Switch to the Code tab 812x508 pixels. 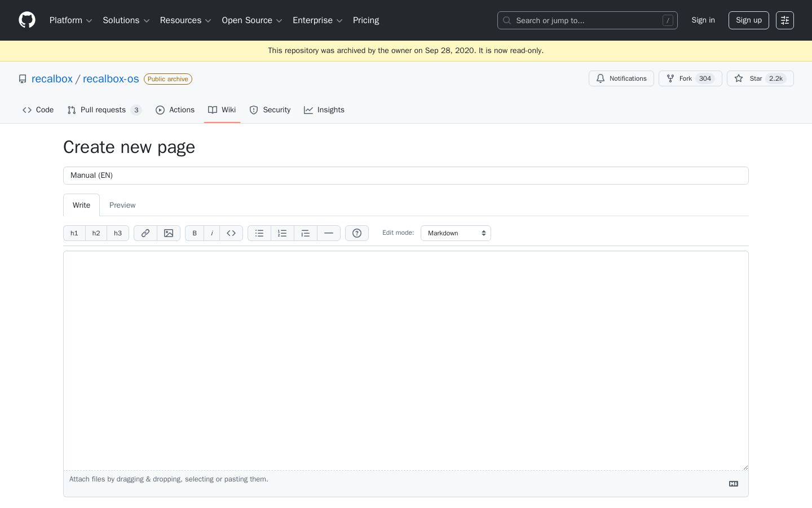(38, 110)
